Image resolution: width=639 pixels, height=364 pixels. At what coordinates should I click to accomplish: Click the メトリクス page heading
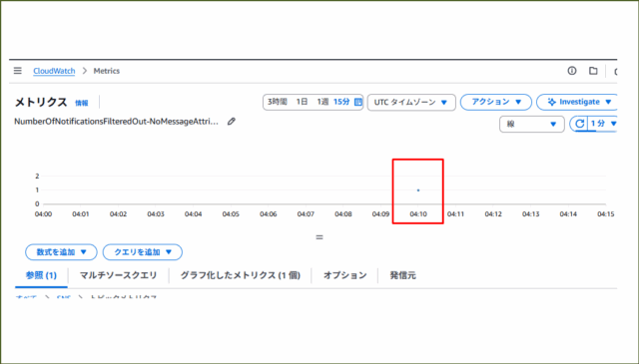pyautogui.click(x=41, y=102)
